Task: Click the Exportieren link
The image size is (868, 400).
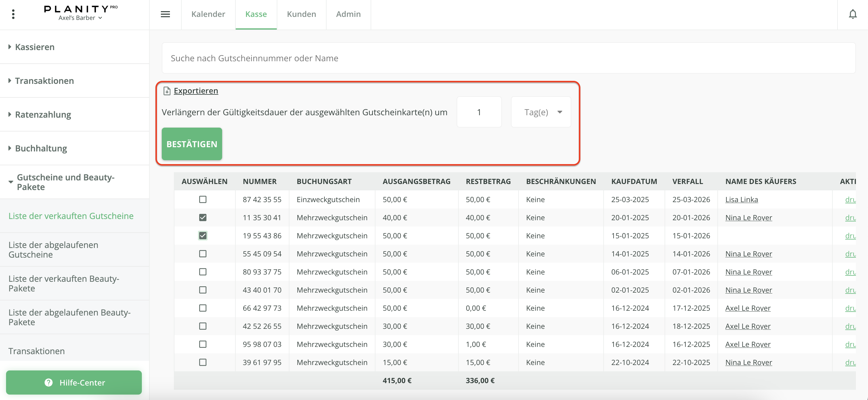Action: (x=196, y=91)
